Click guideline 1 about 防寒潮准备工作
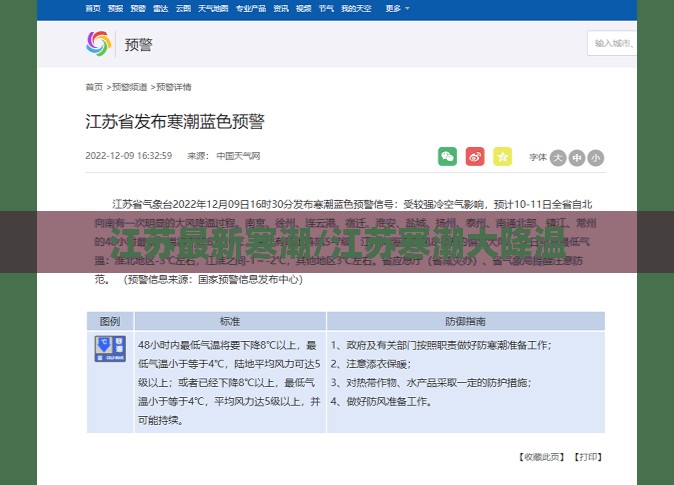674x485 pixels. pos(441,345)
